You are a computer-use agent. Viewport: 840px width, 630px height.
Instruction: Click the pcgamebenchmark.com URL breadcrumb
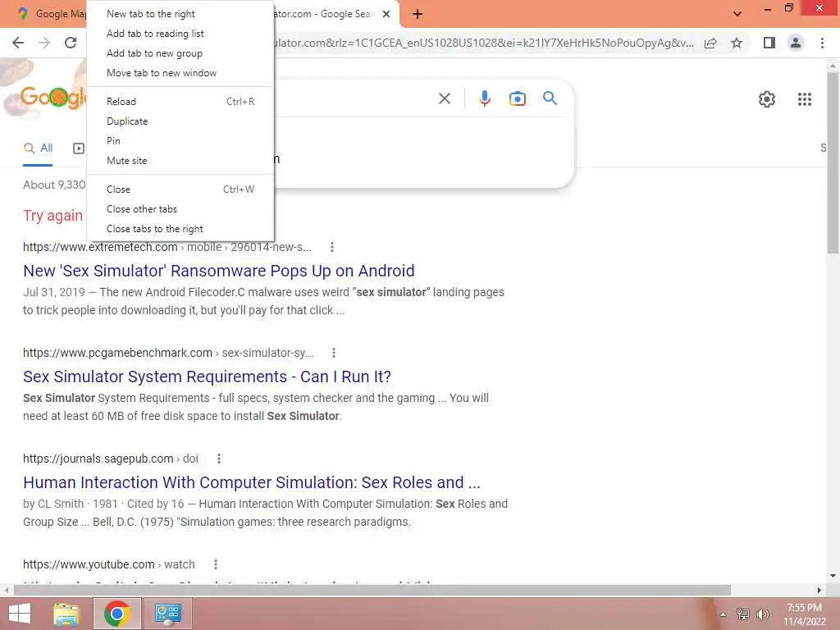click(x=168, y=353)
